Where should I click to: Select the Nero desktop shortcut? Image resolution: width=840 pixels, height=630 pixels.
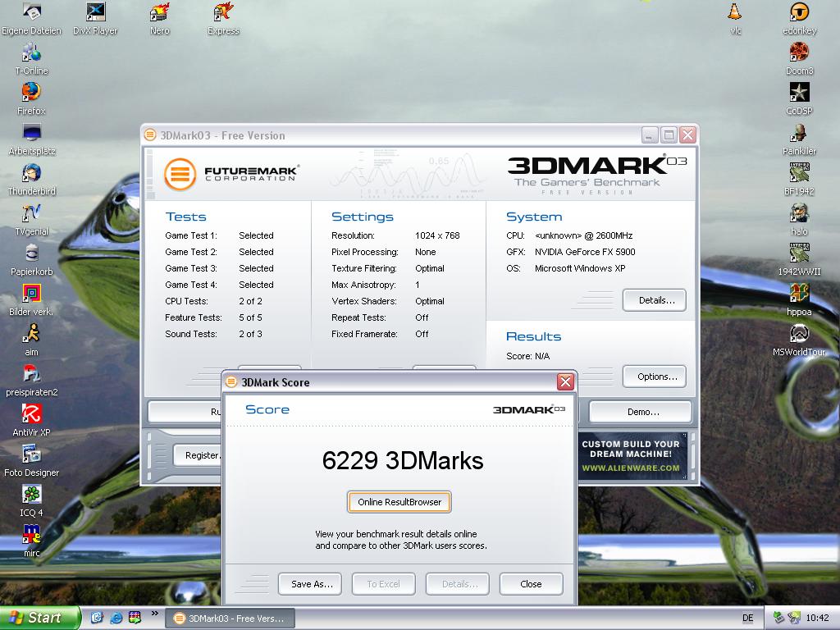(x=159, y=20)
